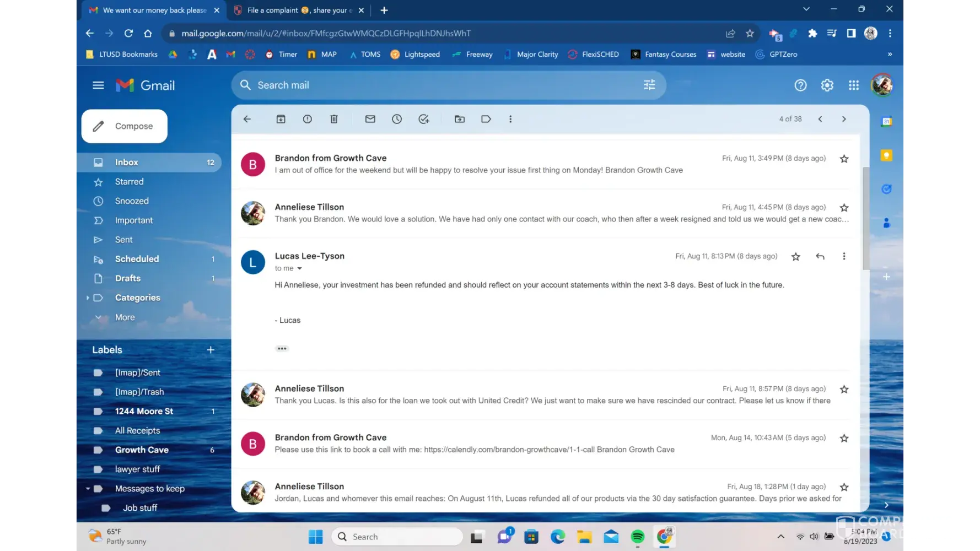Archive the open email conversation
Viewport: 980px width, 551px height.
tap(281, 119)
